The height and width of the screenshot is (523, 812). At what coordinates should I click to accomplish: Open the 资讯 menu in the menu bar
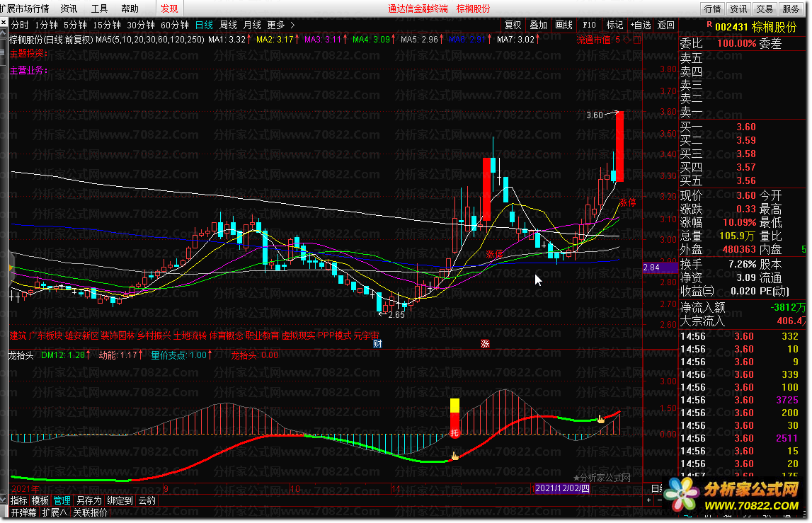coord(69,8)
